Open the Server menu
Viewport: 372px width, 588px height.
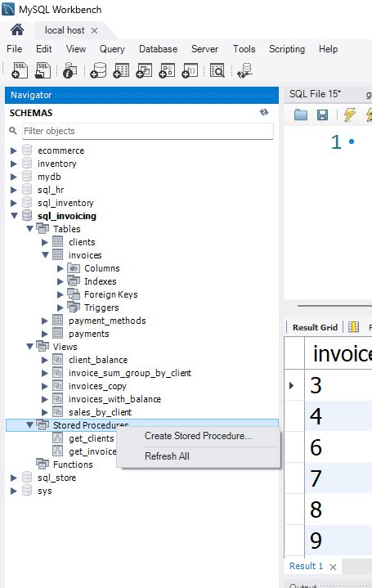204,49
